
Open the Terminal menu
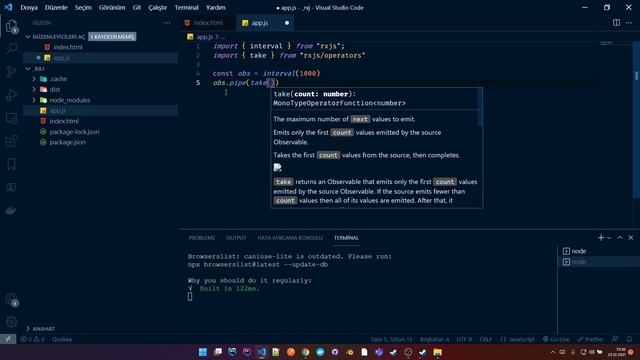pyautogui.click(x=186, y=7)
